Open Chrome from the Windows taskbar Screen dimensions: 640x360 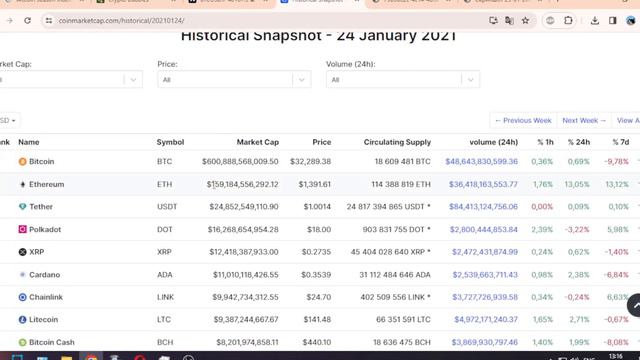pyautogui.click(x=91, y=357)
